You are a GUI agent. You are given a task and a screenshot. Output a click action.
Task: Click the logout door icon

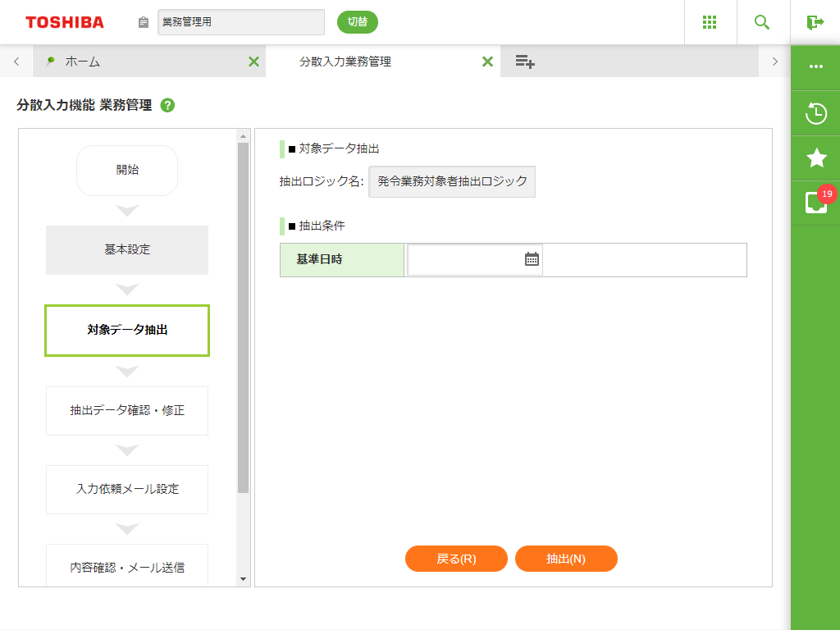(815, 22)
